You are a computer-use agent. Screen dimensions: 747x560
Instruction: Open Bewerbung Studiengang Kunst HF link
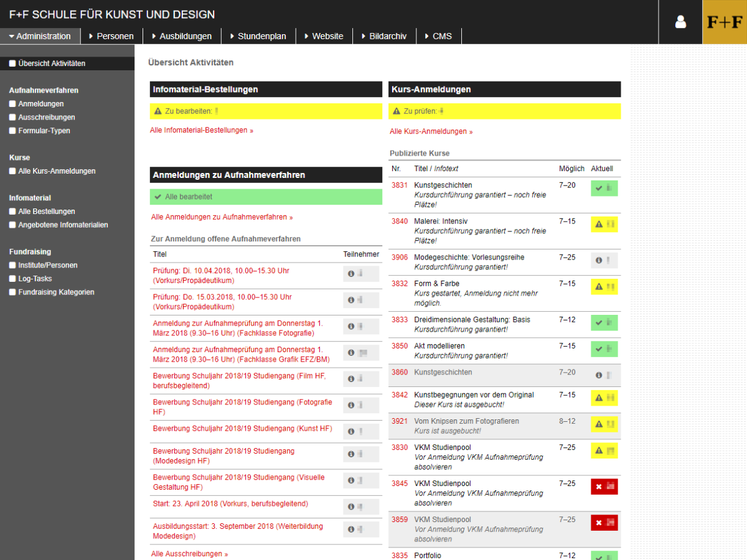(243, 429)
